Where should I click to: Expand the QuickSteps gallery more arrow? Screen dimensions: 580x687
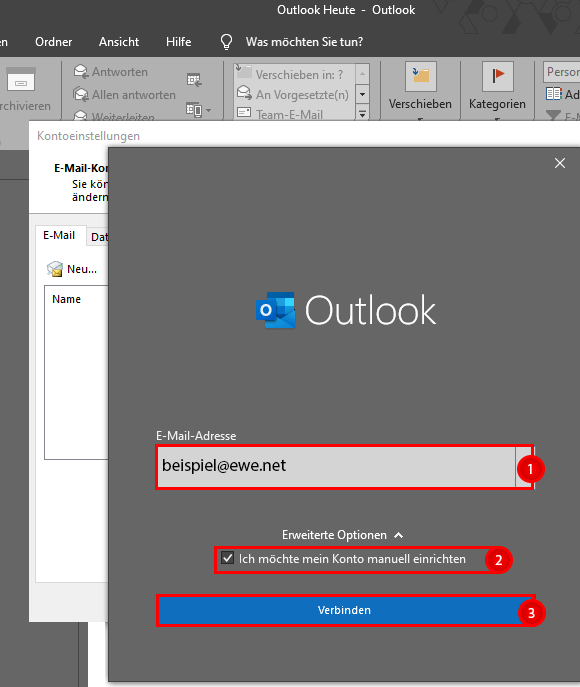coord(362,113)
